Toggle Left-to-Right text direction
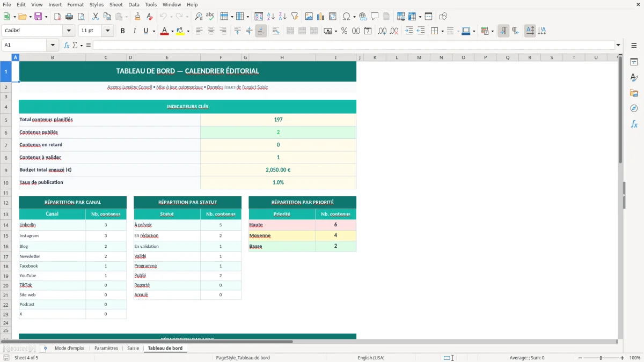Image resolution: width=644 pixels, height=362 pixels. (x=503, y=31)
